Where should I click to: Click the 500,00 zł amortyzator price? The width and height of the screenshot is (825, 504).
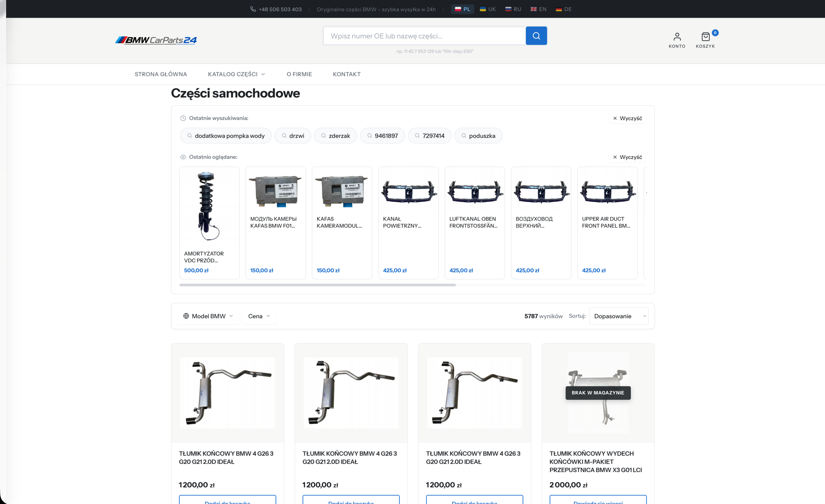(196, 271)
